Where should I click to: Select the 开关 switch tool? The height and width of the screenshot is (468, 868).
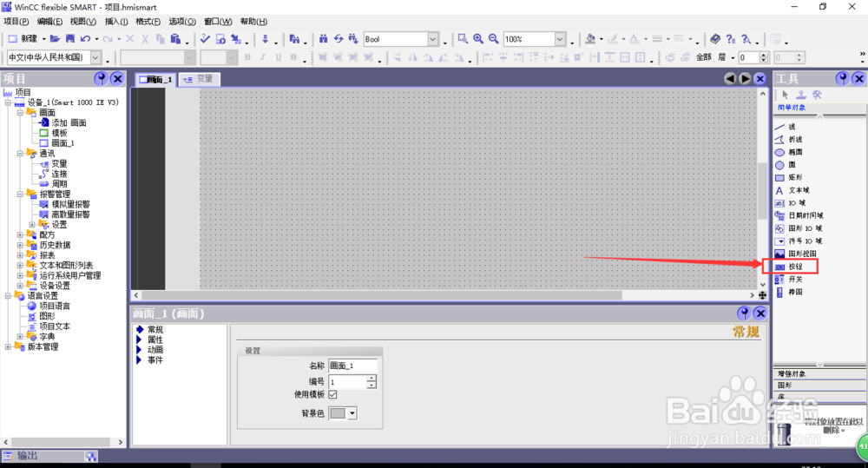pos(795,279)
